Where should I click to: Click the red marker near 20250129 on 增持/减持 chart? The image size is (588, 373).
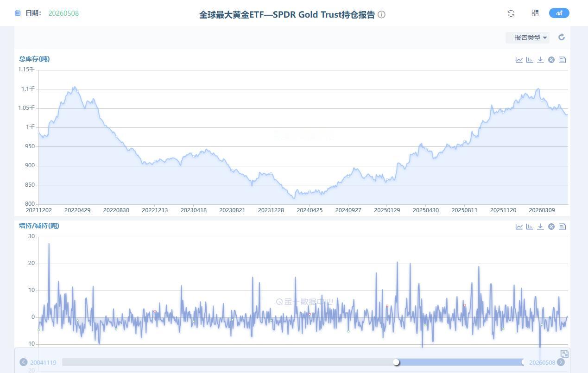coord(387,306)
